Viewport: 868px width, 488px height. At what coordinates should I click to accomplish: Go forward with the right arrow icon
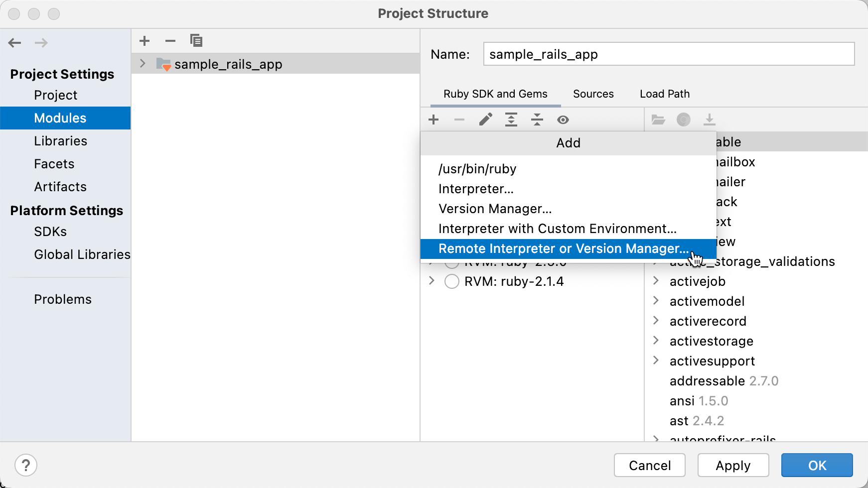tap(41, 43)
